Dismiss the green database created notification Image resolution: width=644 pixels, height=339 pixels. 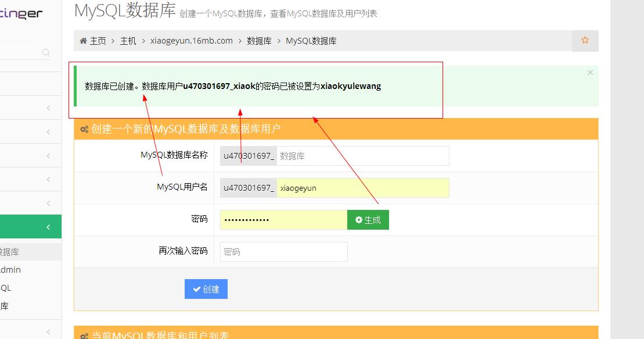coord(590,73)
